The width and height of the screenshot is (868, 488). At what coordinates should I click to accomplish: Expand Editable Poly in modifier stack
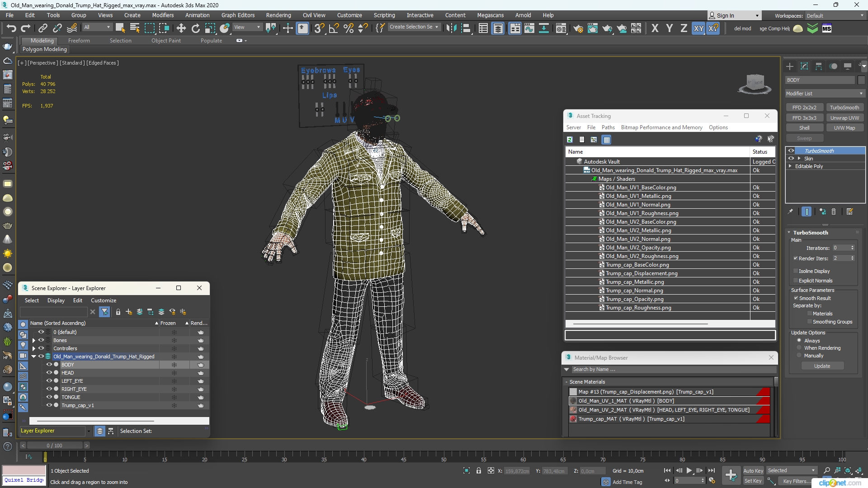pyautogui.click(x=790, y=166)
